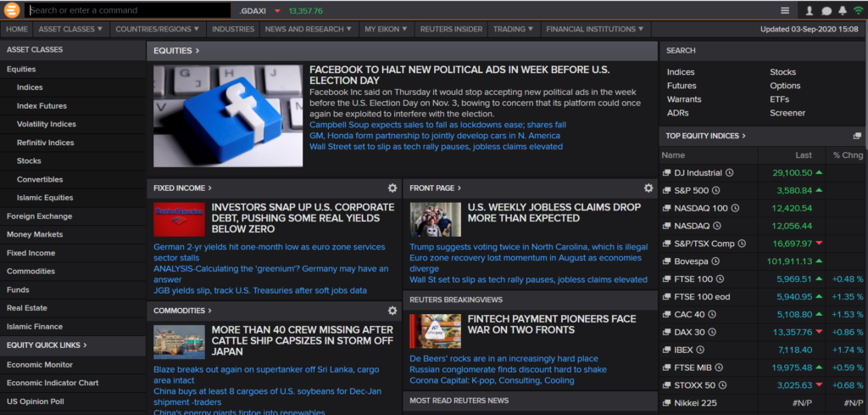Viewport: 868px width, 415px height.
Task: Click Warrants in the Search panel
Action: coord(684,99)
